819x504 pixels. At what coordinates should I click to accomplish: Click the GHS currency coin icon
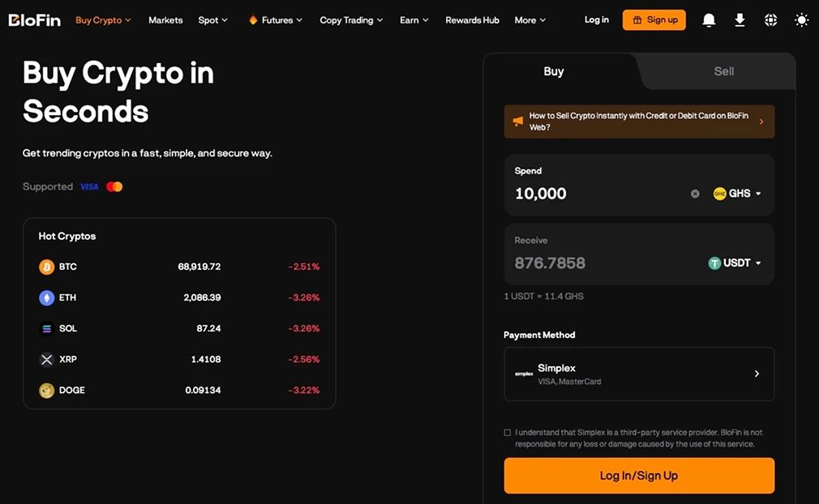point(719,194)
